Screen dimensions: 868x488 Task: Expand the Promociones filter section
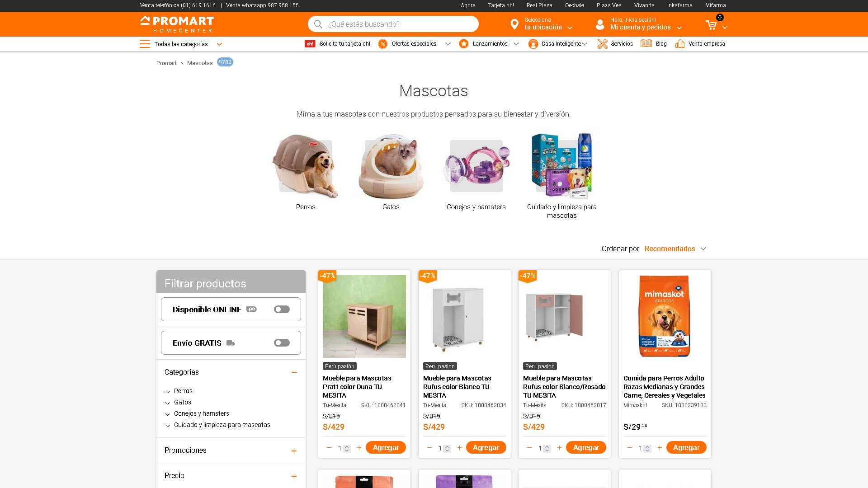pyautogui.click(x=294, y=451)
